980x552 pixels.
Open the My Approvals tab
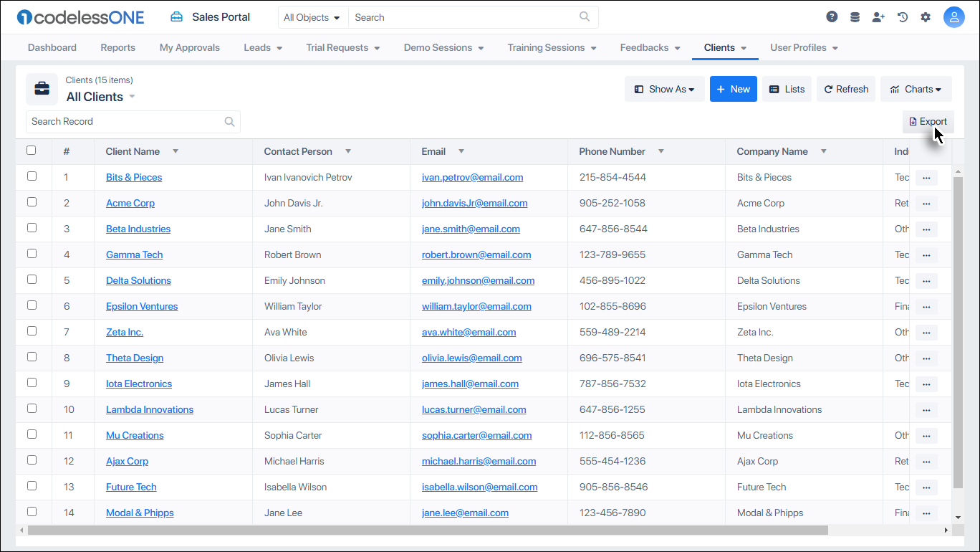click(x=190, y=47)
